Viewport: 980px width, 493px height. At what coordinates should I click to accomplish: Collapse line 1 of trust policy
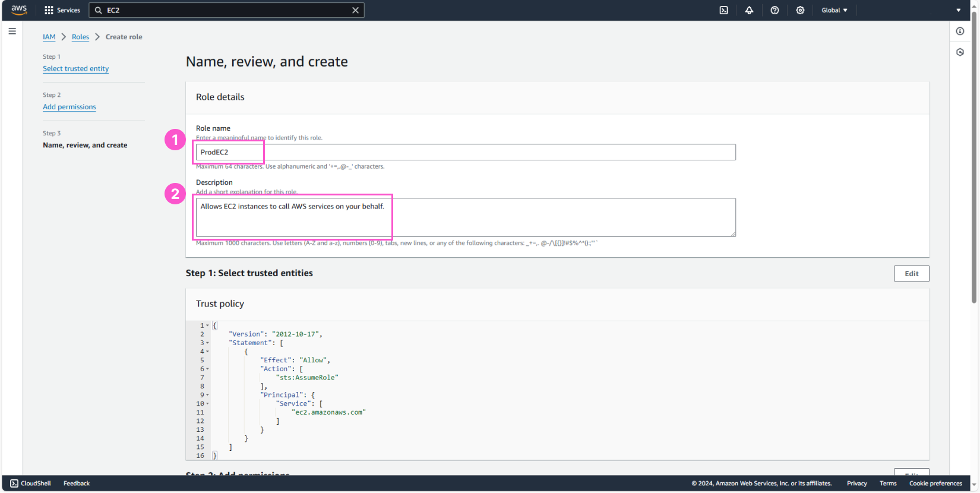click(207, 325)
